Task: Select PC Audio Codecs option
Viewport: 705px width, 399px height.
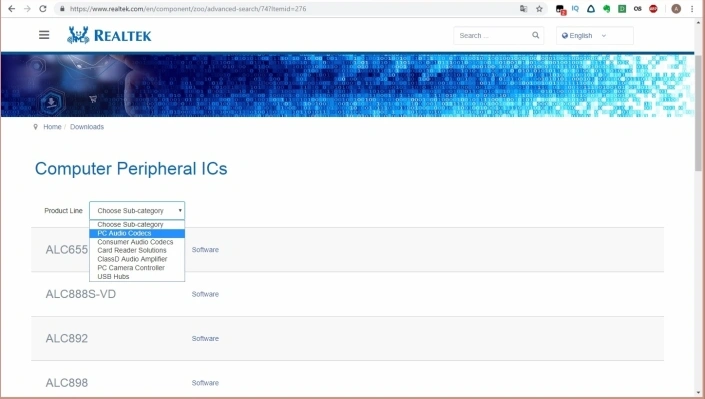Action: (x=137, y=233)
